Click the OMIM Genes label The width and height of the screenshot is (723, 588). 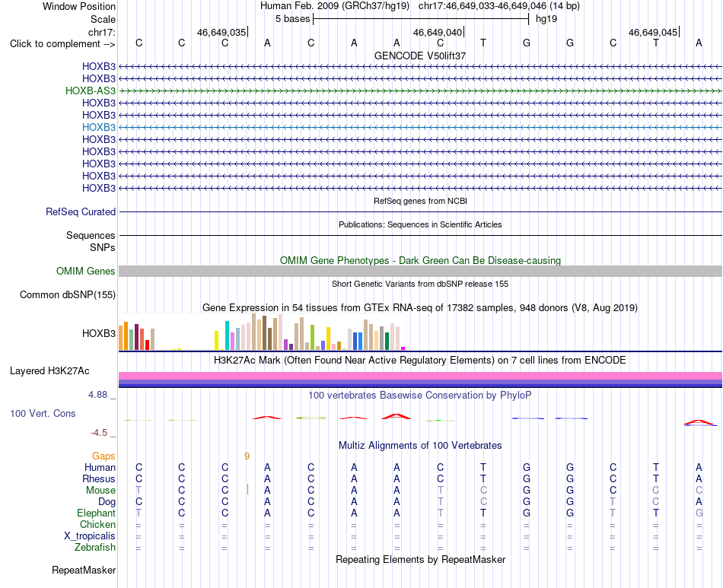click(86, 271)
